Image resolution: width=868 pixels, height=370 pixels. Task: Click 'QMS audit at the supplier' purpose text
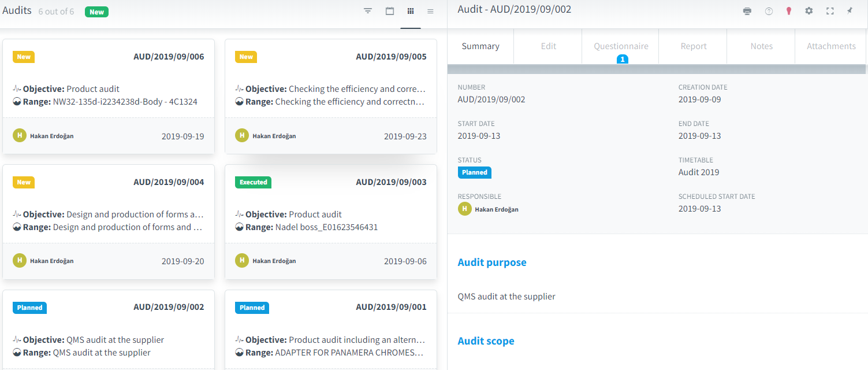[506, 297]
